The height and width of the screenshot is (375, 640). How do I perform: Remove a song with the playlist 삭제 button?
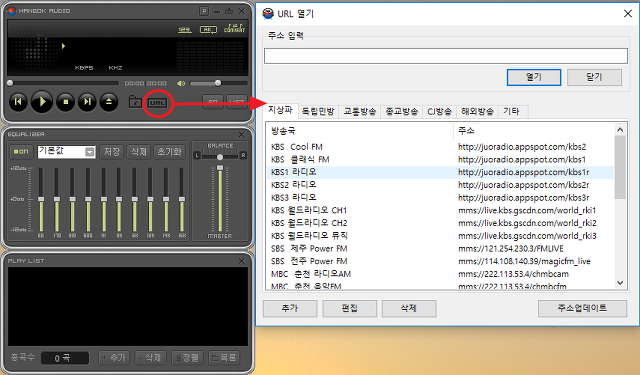point(151,358)
